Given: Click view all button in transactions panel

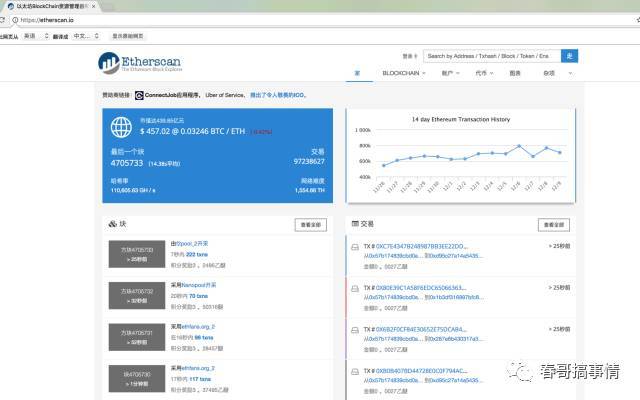Looking at the screenshot, I should pos(553,225).
